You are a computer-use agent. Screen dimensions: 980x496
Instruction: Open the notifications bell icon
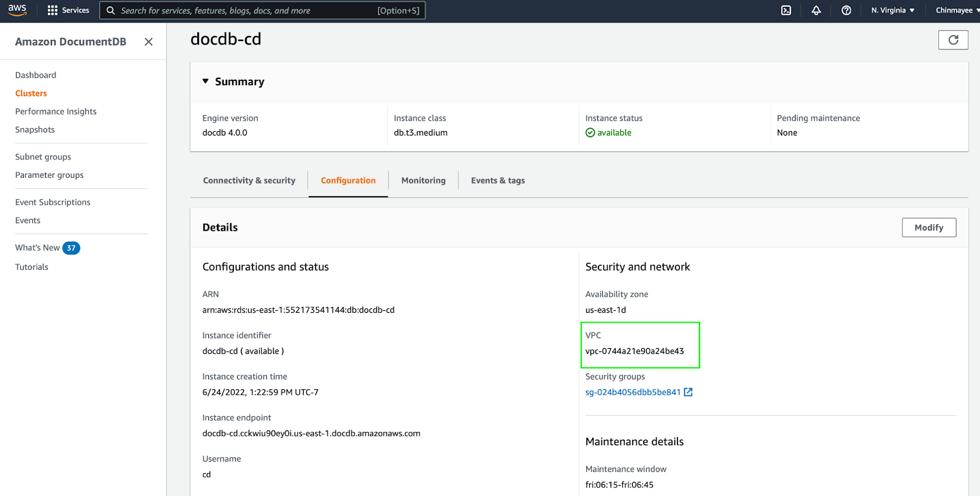point(816,10)
